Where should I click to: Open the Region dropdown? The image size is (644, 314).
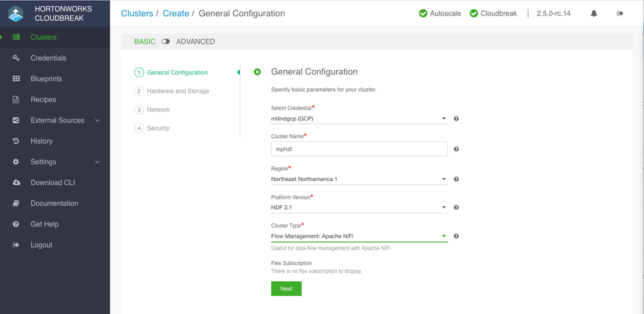(359, 179)
